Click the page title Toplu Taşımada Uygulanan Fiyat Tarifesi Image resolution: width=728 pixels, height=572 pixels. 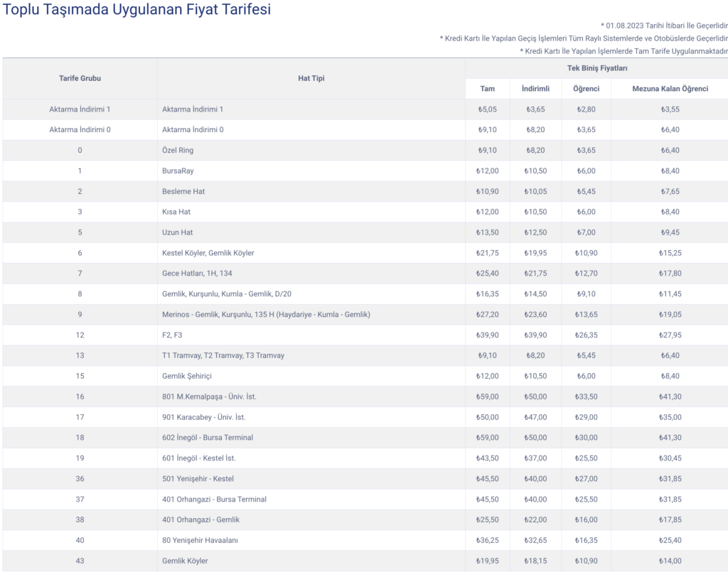click(136, 11)
